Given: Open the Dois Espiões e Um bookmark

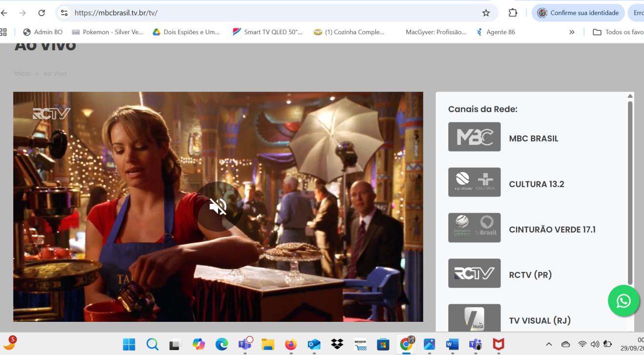Looking at the screenshot, I should [186, 32].
